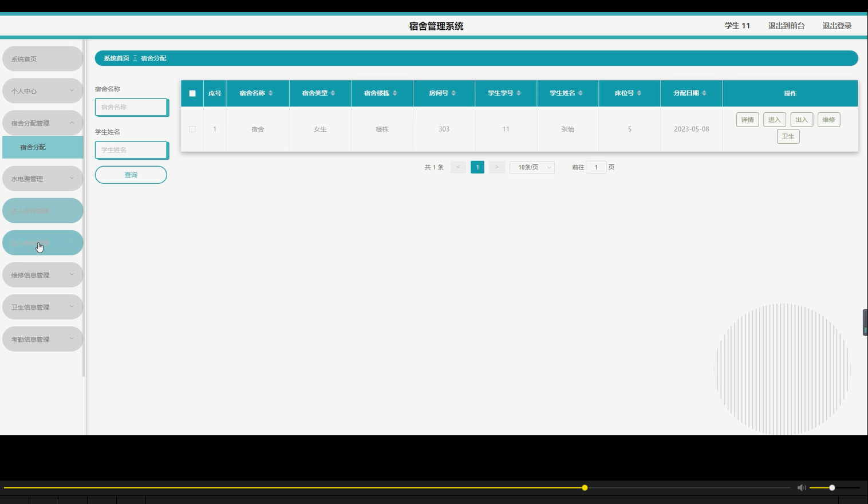Open 水电费管理 menu label
The width and height of the screenshot is (868, 504).
point(27,179)
